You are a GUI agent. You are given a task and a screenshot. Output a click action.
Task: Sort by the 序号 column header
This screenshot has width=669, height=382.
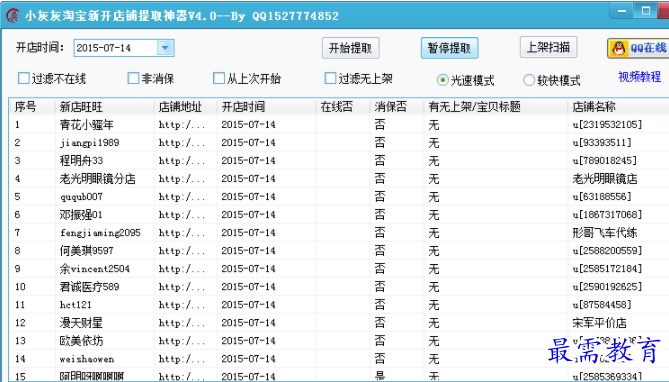[33, 107]
